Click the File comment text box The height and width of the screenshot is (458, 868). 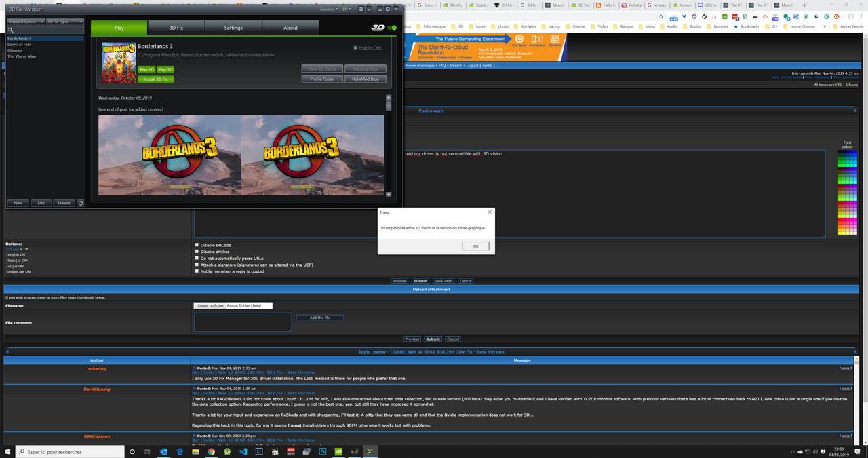[x=243, y=322]
